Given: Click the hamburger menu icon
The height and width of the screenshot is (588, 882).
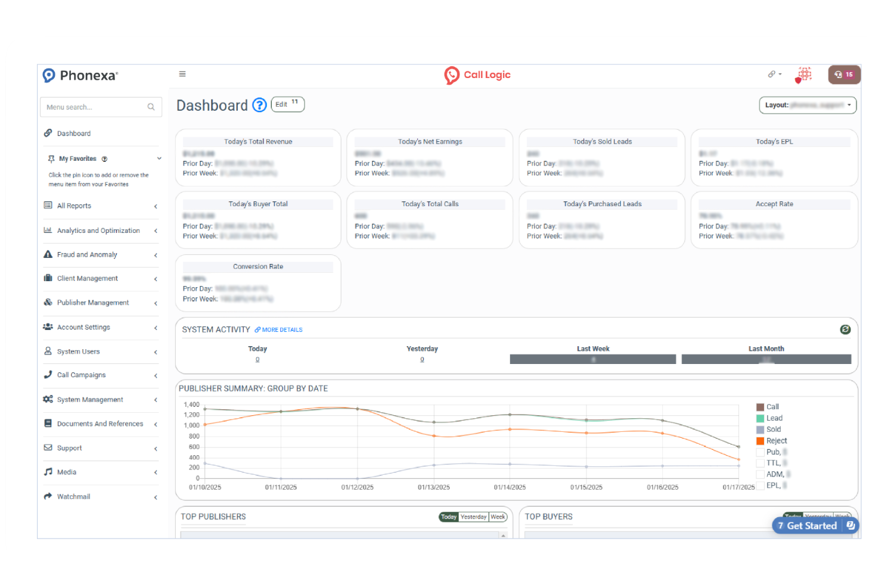Looking at the screenshot, I should click(182, 74).
